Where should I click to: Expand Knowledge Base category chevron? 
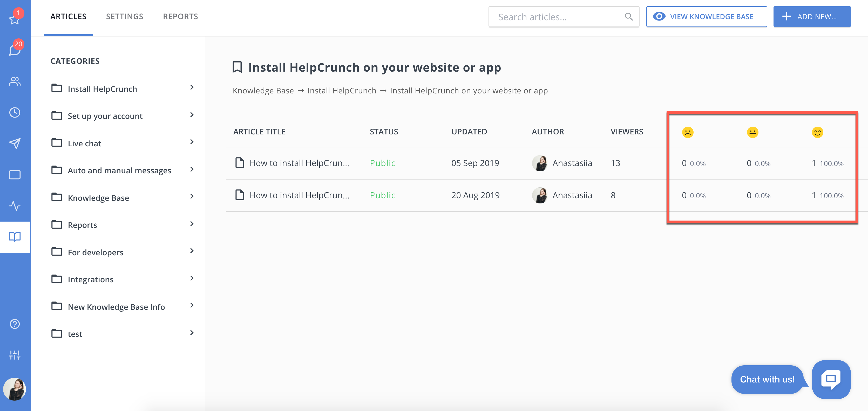pos(192,196)
